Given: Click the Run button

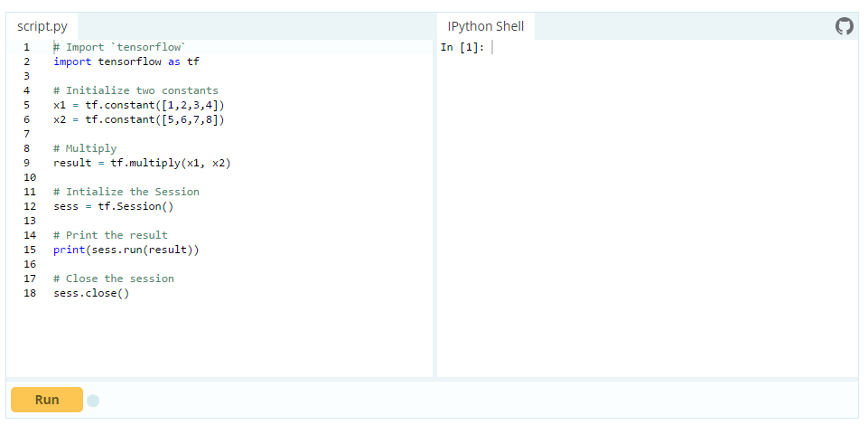Looking at the screenshot, I should tap(47, 400).
